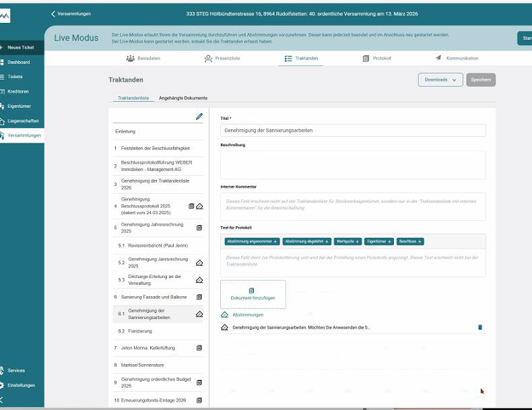Click vote icon beside 5.2 Genehmigung Jaresrechnung

click(x=199, y=263)
